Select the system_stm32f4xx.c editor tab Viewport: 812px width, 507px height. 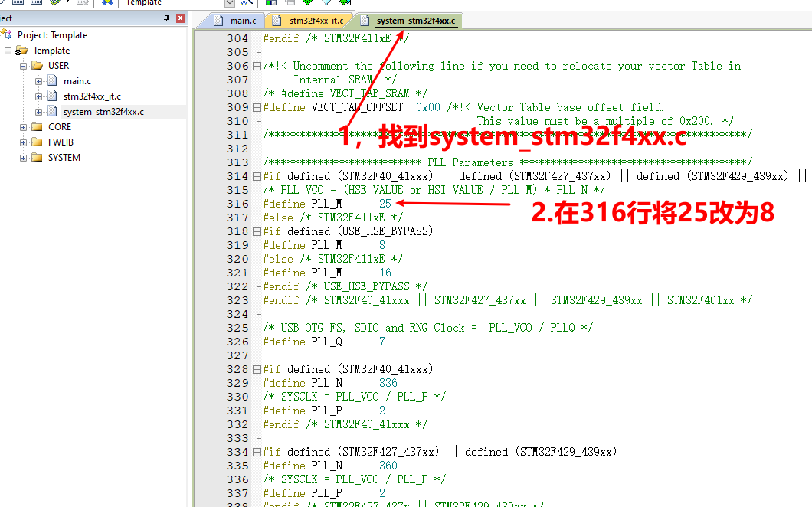(408, 21)
